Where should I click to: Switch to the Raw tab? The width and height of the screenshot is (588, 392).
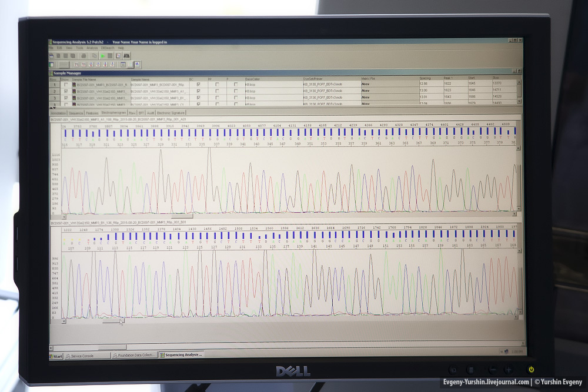[x=132, y=112]
